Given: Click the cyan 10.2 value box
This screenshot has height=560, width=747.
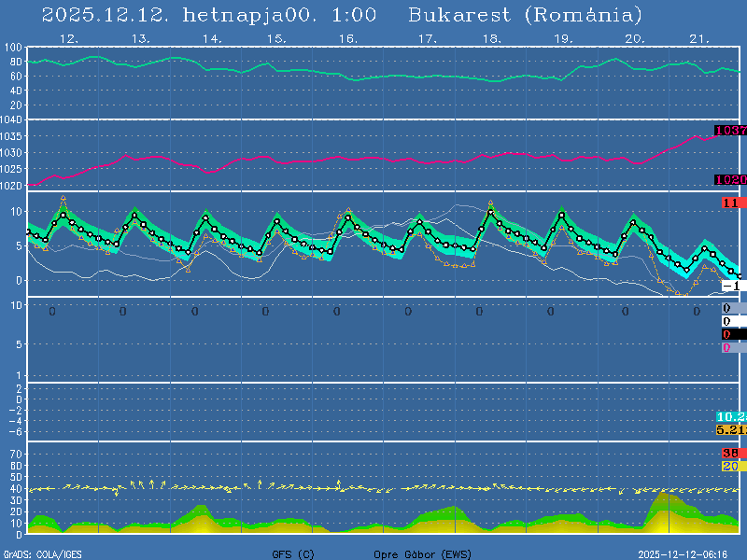Looking at the screenshot, I should tap(730, 416).
